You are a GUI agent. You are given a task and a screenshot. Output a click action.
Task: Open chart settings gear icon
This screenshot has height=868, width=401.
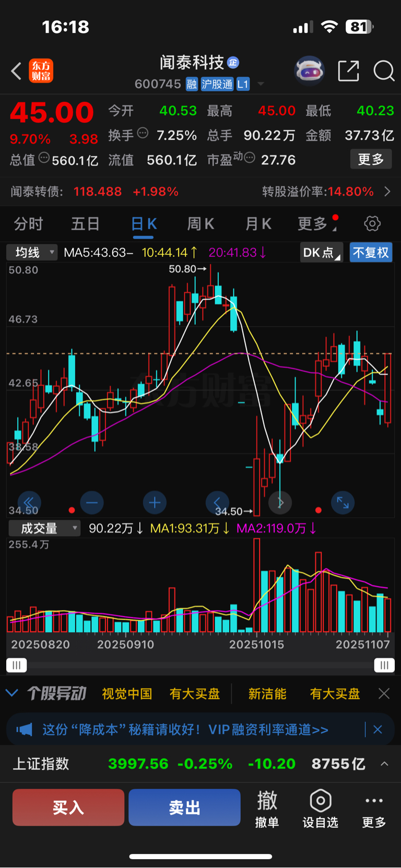[372, 224]
